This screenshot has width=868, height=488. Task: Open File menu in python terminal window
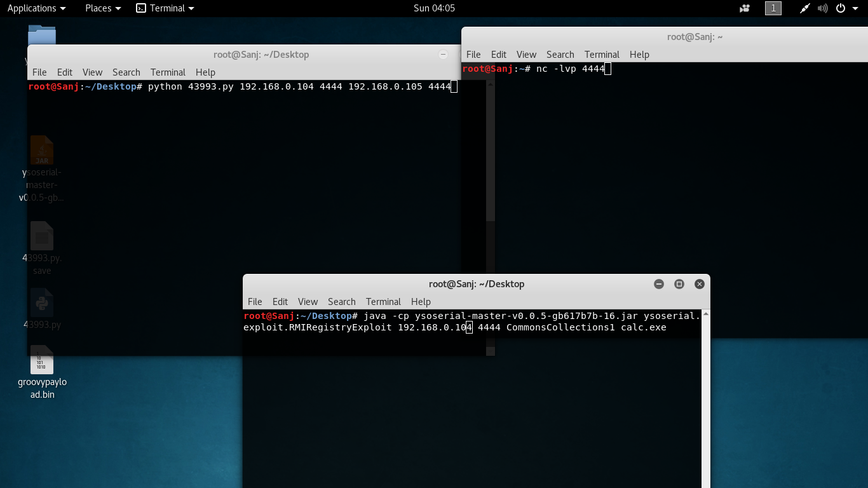click(x=39, y=72)
